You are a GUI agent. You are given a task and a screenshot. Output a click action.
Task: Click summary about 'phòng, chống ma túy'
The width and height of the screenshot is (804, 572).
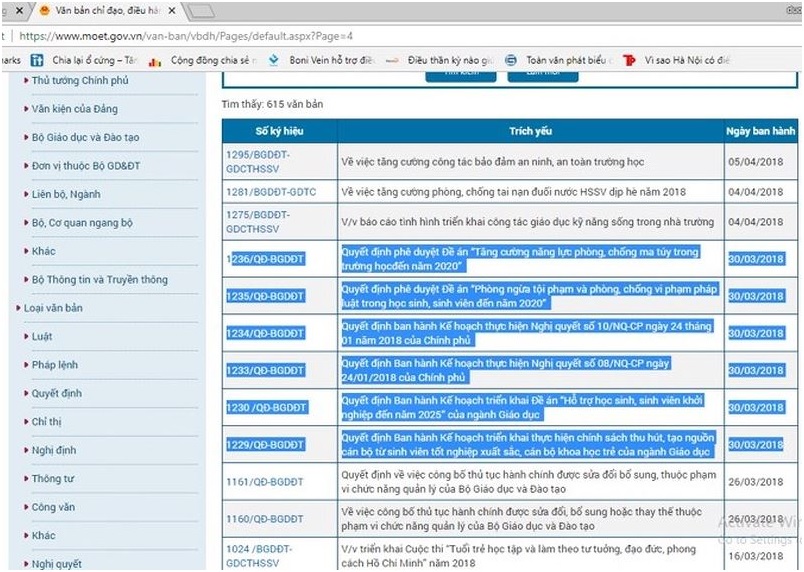pos(520,259)
